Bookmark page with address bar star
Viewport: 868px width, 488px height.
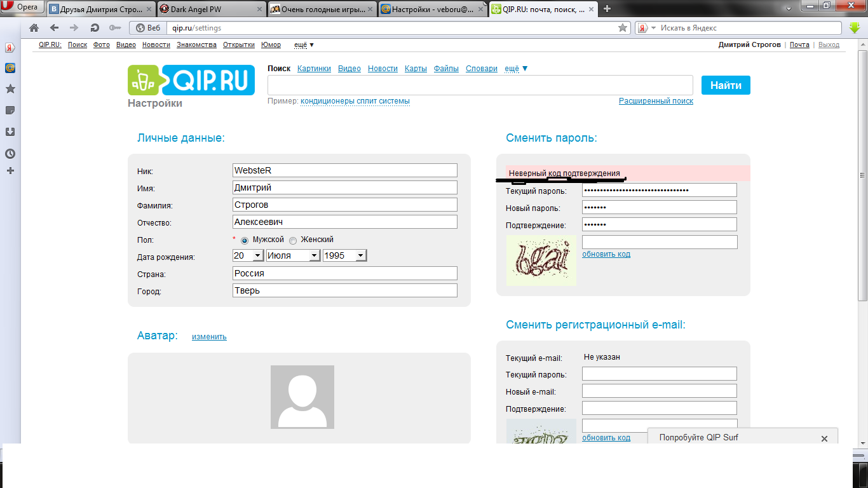[x=623, y=28]
